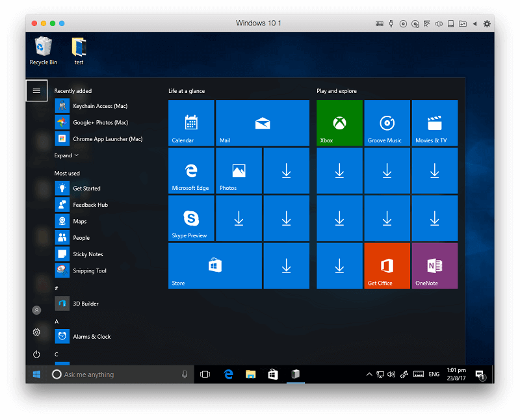This screenshot has height=420, width=520.
Task: Open Settings gear in Start menu
Action: (36, 332)
